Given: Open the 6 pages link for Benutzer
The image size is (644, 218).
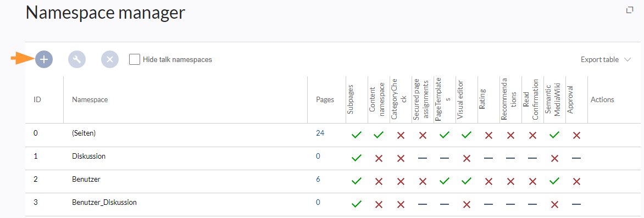Looking at the screenshot, I should pyautogui.click(x=318, y=179).
